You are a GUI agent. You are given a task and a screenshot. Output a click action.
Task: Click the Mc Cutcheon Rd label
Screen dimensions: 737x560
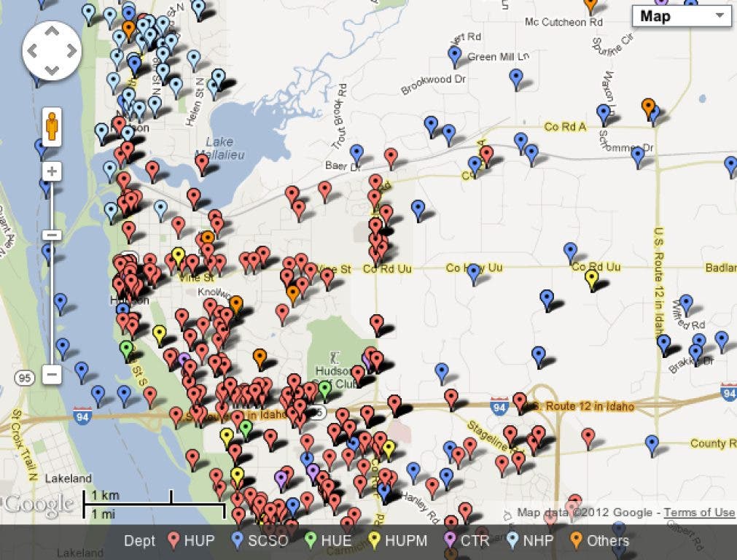(x=564, y=22)
